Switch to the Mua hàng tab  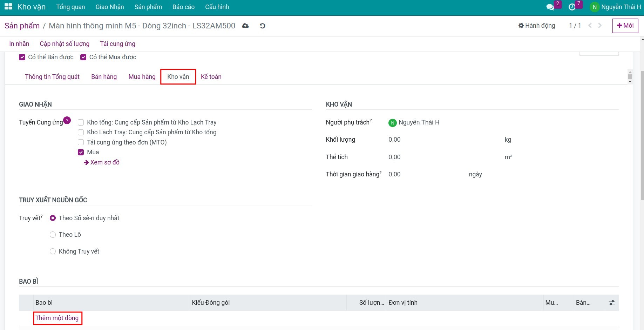142,77
